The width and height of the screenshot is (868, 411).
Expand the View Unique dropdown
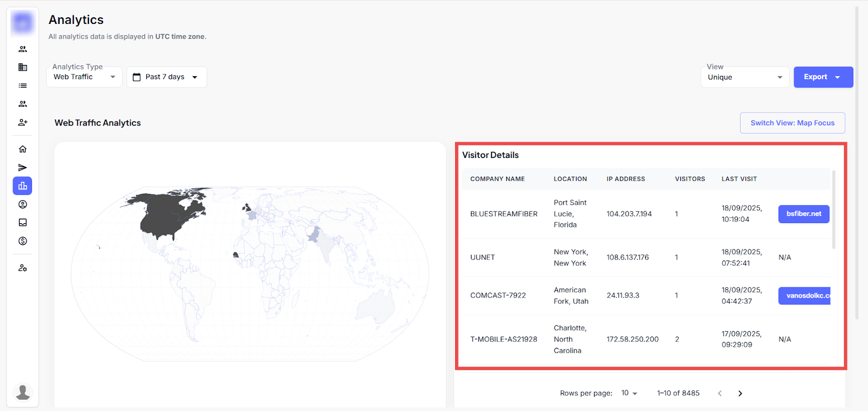click(x=744, y=77)
